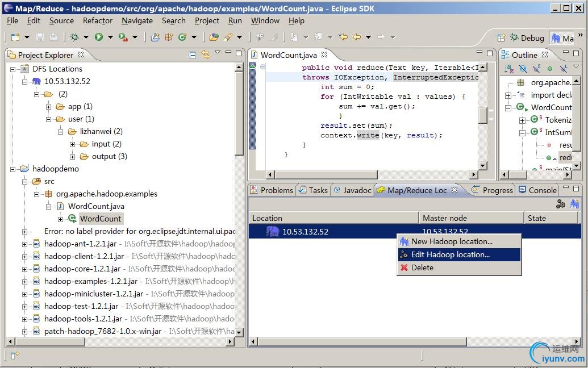Expand the input (2) folder

72,144
